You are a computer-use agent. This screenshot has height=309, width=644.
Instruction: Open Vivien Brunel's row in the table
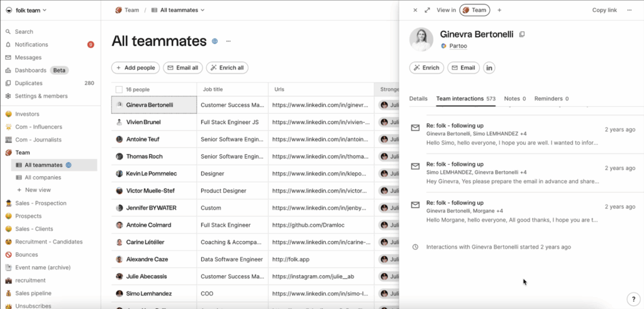tap(145, 123)
